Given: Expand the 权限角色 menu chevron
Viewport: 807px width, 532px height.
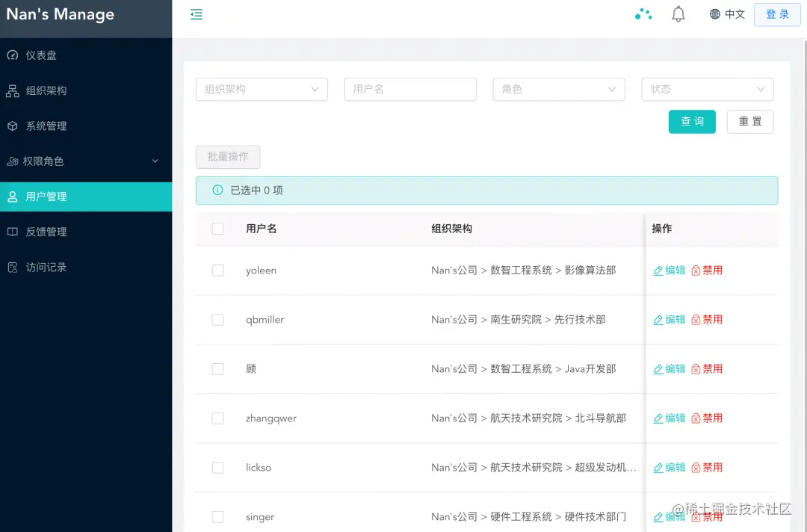Looking at the screenshot, I should coord(155,161).
